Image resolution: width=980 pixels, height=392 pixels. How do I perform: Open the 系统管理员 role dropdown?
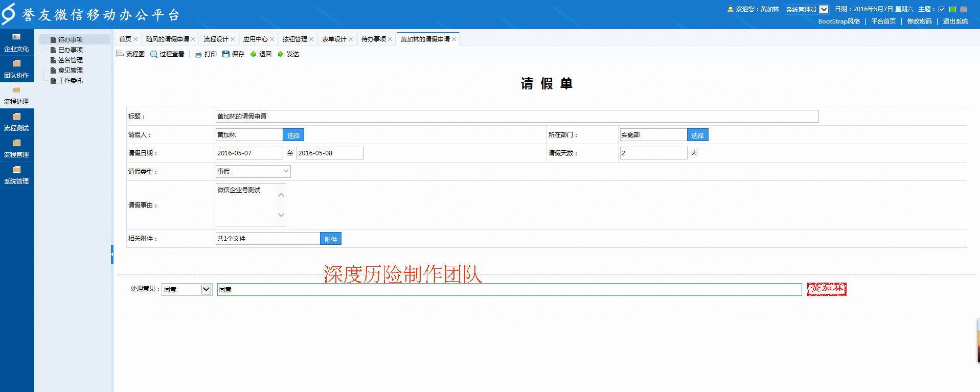806,9
